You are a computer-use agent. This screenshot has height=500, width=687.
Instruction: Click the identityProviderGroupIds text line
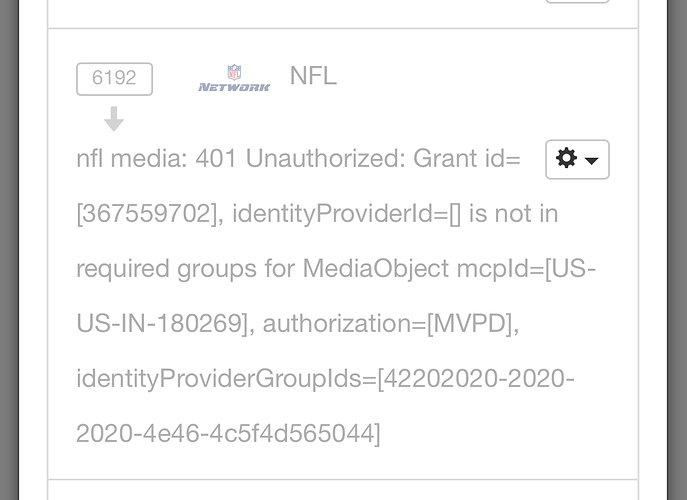325,379
